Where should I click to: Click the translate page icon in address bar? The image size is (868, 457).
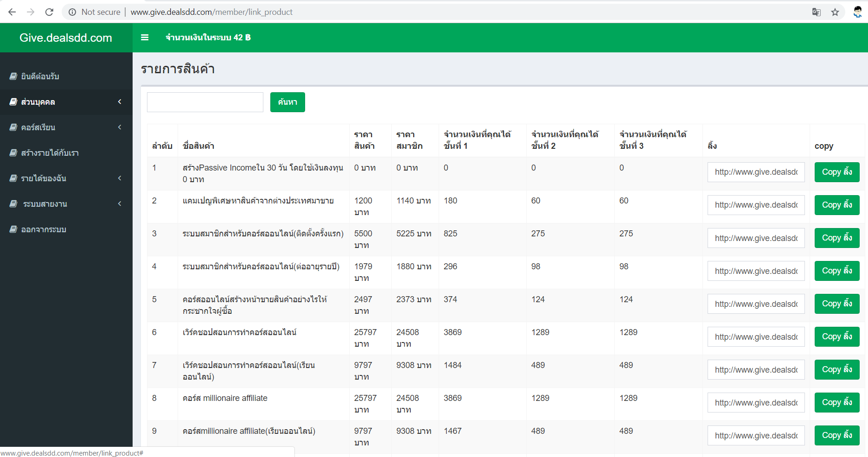(817, 12)
